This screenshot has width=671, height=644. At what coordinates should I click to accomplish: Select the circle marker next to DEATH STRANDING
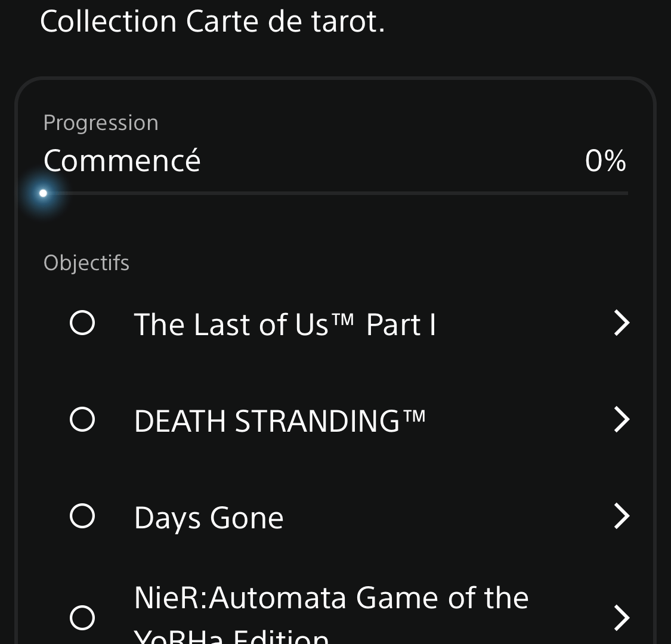[82, 419]
